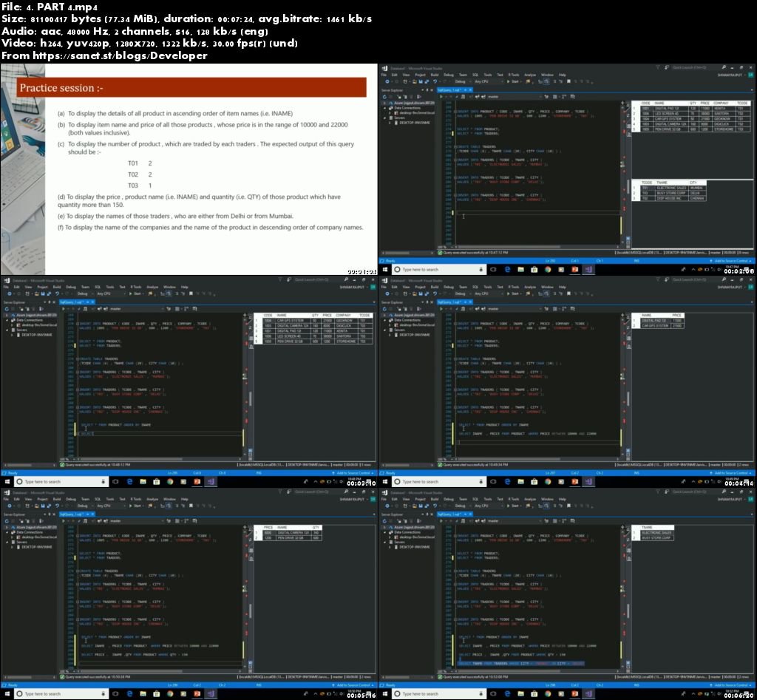The image size is (757, 700).
Task: Expand Azure node in Server Explorer, 00:02:08 frame
Action: coord(384,103)
